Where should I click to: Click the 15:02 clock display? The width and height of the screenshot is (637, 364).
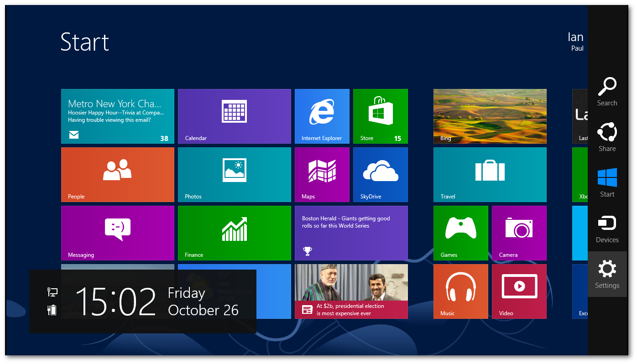tap(115, 301)
